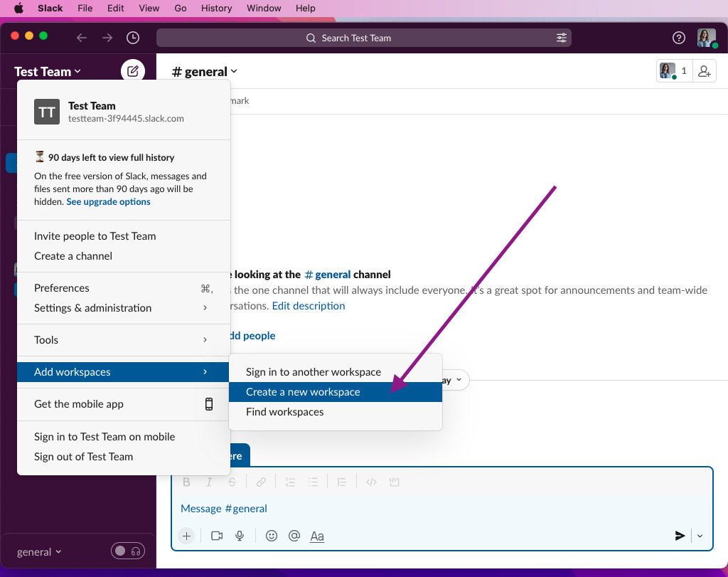
Task: Click the Edit description link
Action: 309,306
